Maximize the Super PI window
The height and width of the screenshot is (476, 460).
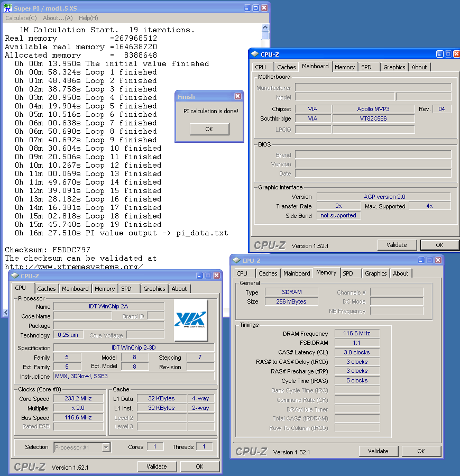click(x=255, y=8)
